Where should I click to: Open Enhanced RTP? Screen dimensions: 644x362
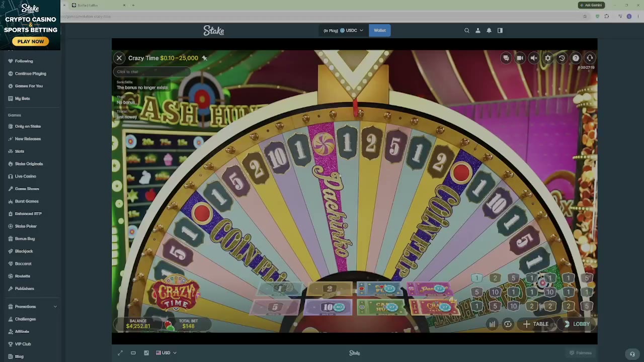point(28,214)
